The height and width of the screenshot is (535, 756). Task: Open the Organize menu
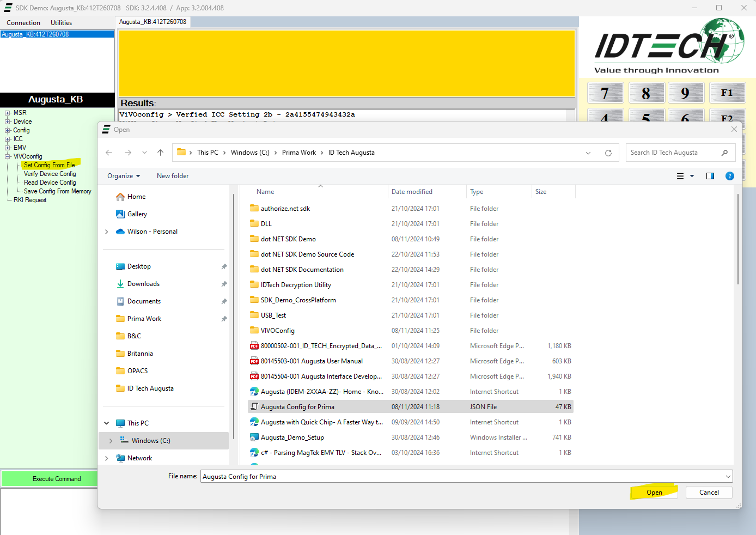[x=124, y=176]
